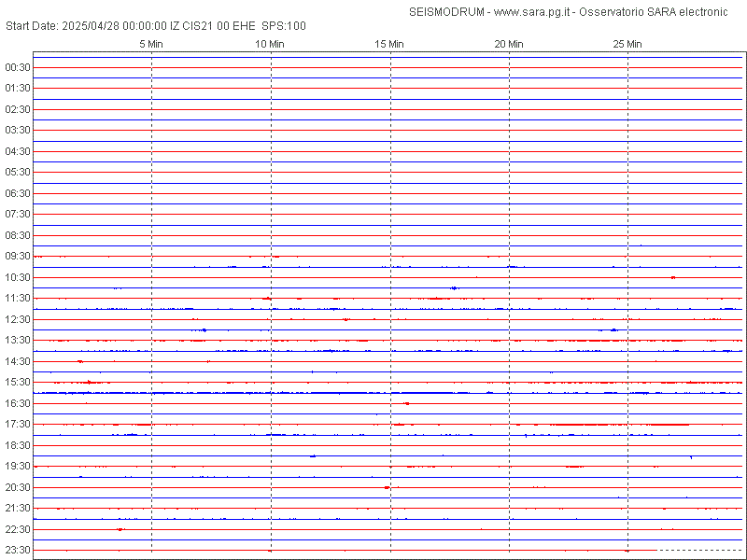747x560 pixels.
Task: Click the 00:30 row time label
Action: click(x=18, y=67)
